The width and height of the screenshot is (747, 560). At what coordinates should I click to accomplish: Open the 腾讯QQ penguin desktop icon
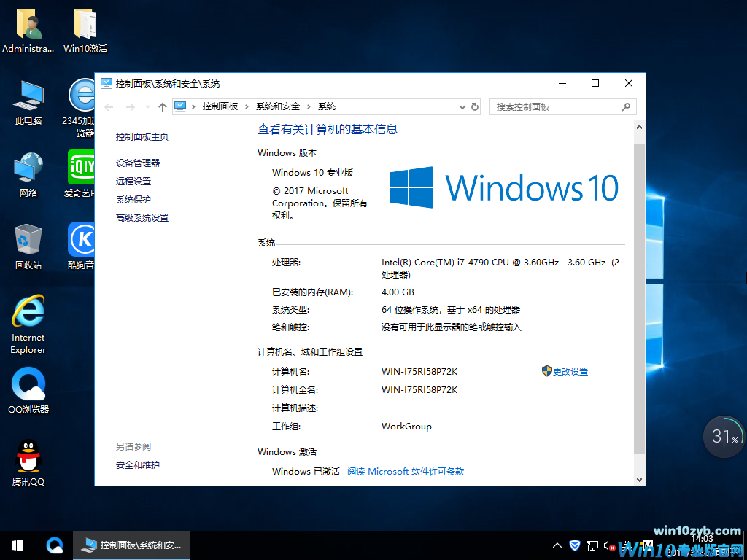[x=28, y=463]
